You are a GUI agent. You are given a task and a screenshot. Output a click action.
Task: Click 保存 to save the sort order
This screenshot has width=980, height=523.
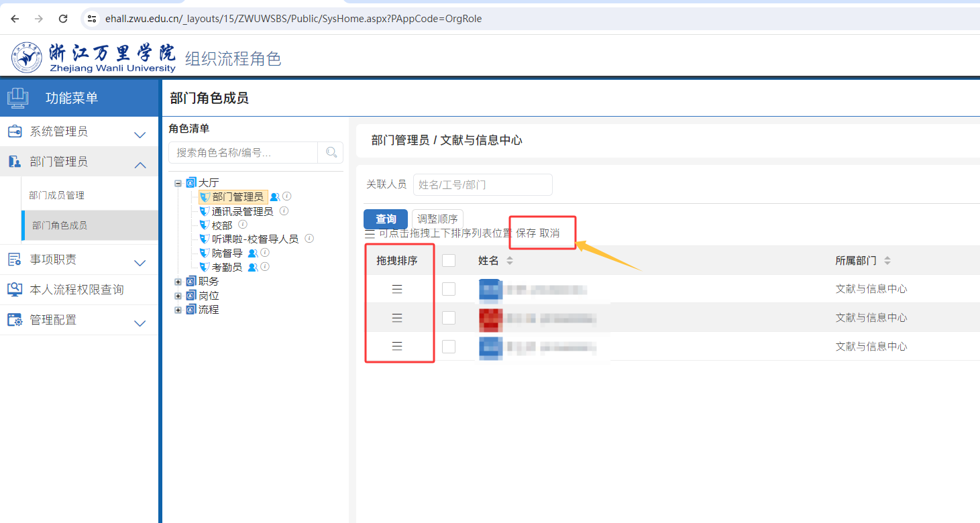526,233
